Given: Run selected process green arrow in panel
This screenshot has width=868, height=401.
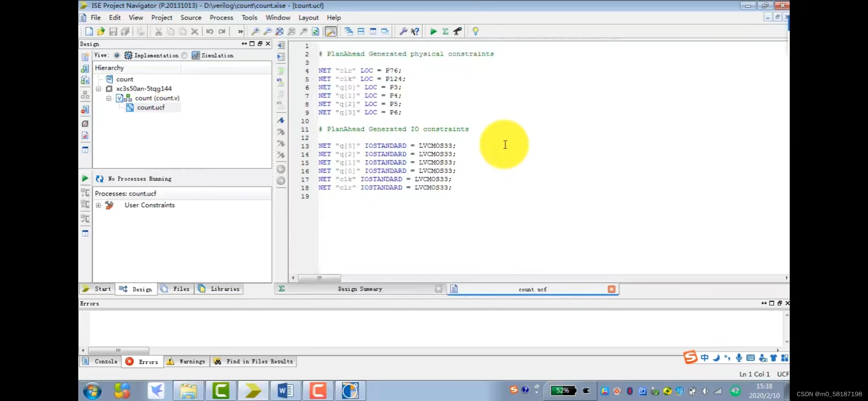Looking at the screenshot, I should pos(85,179).
